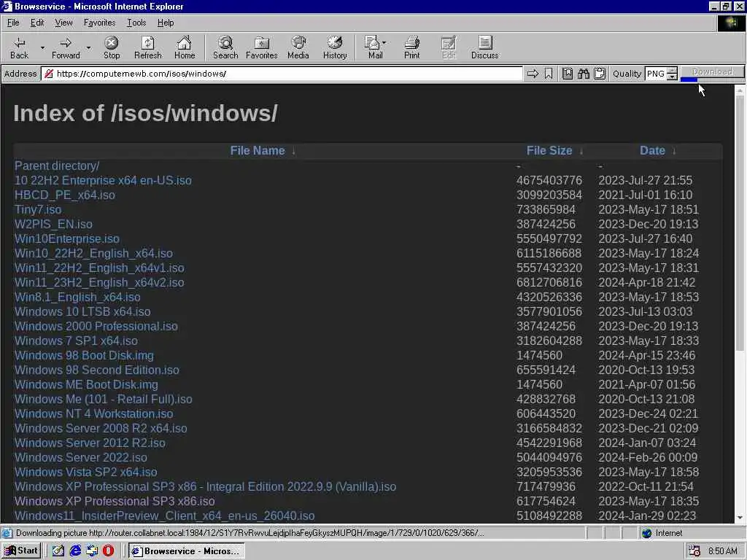747x560 pixels.
Task: Open the HBCD_PE_x64.iso link
Action: point(65,195)
